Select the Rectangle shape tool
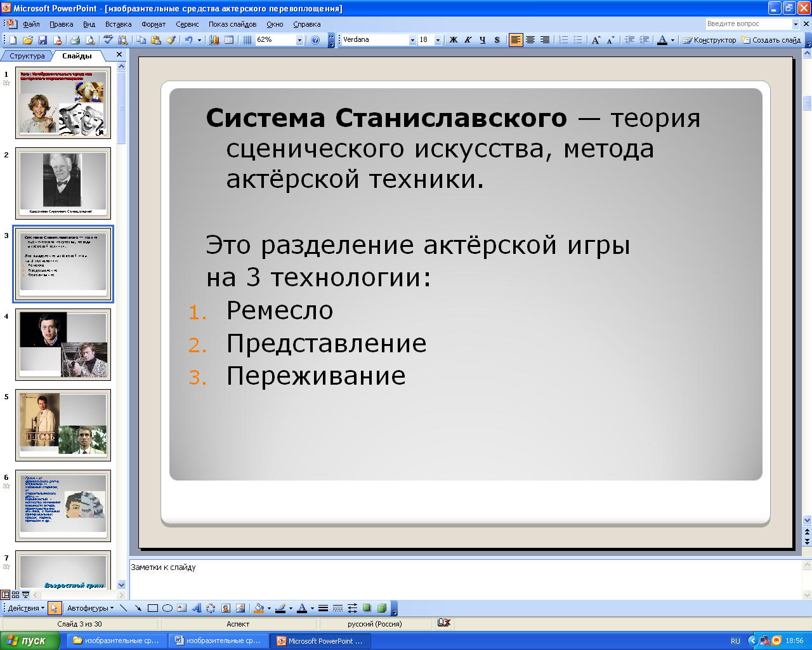 pyautogui.click(x=152, y=608)
